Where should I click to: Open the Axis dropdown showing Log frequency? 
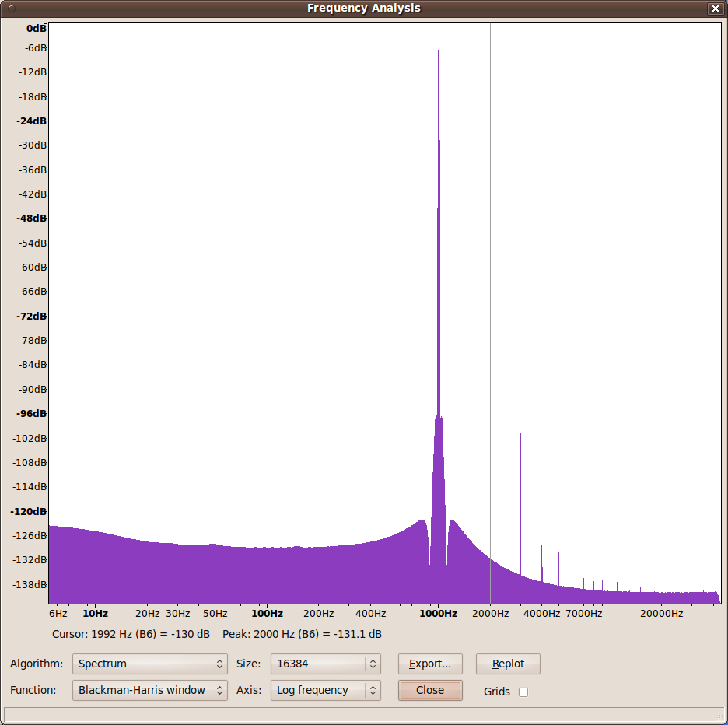[325, 690]
